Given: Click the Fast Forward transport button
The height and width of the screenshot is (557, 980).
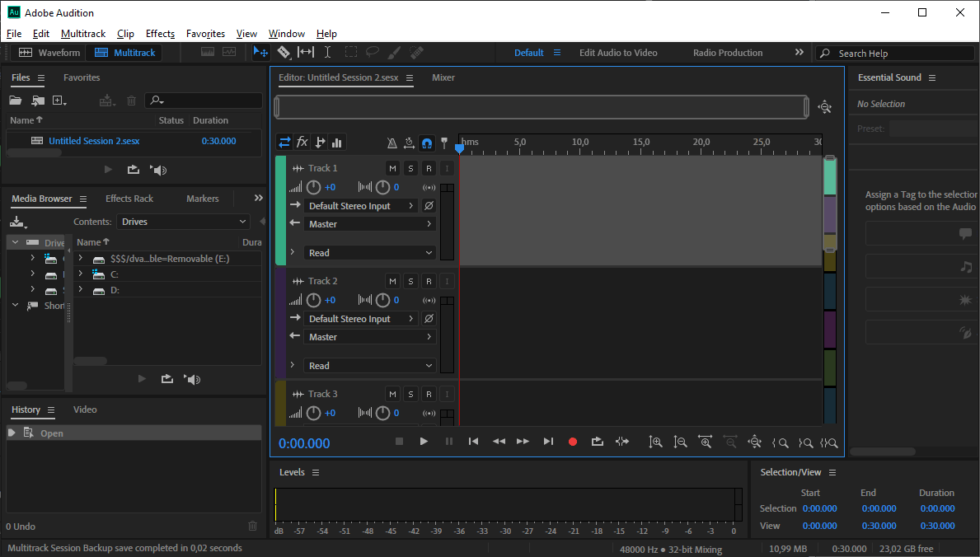Looking at the screenshot, I should (x=523, y=442).
